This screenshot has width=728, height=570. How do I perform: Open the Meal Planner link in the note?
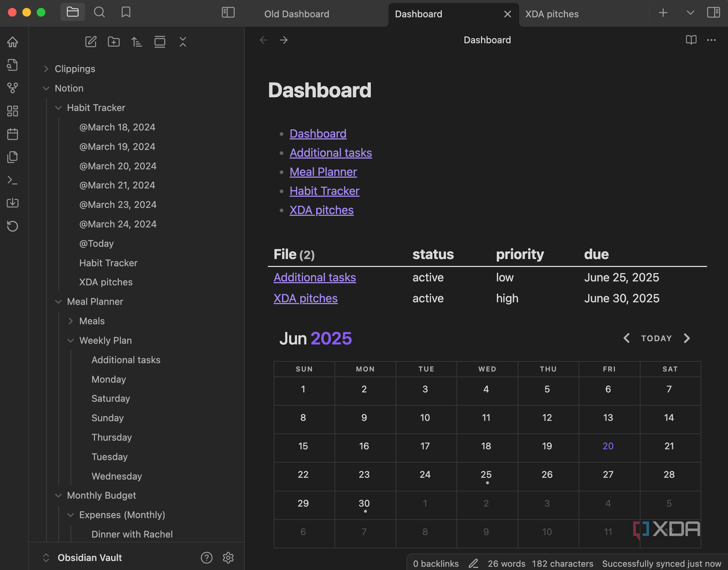click(323, 172)
